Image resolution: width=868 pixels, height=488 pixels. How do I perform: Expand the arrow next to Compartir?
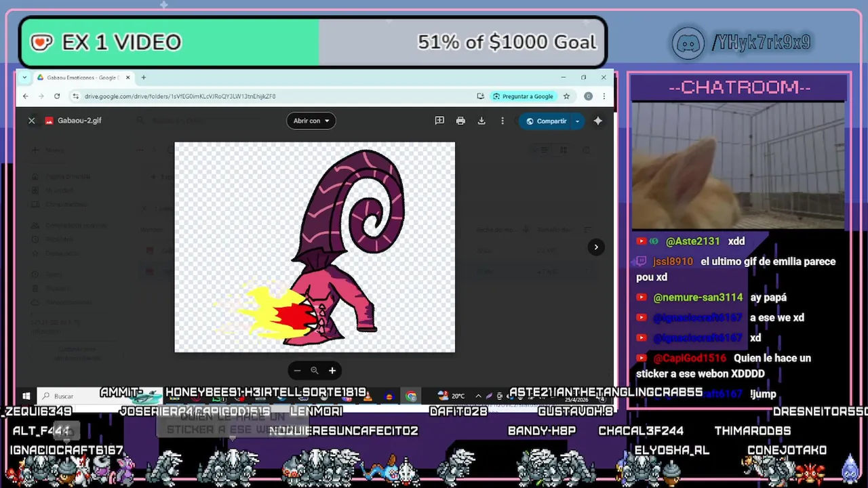point(578,121)
